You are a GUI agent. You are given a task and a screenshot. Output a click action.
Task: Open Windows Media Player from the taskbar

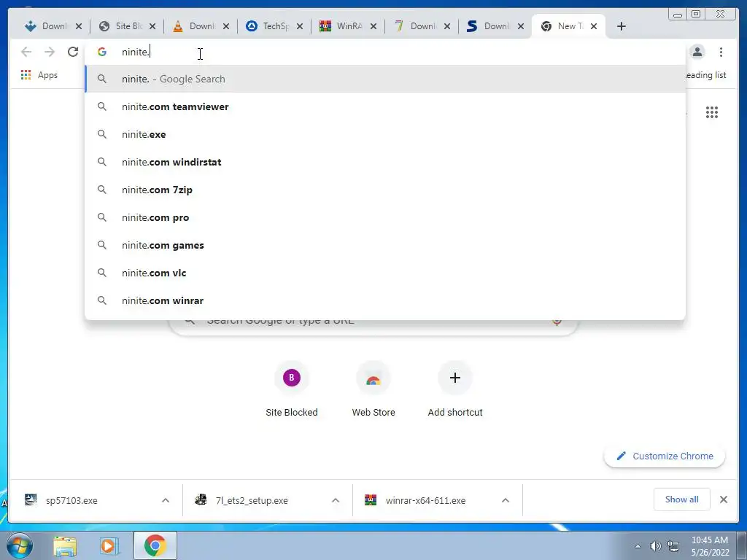pyautogui.click(x=109, y=546)
